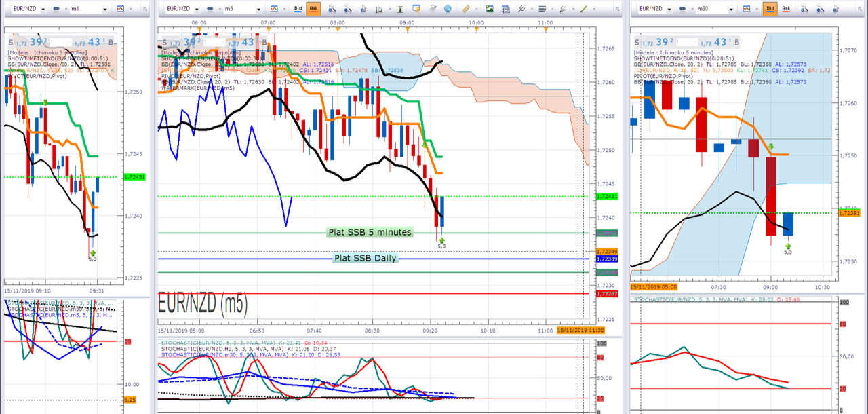Toggle Ask price display in the m30 chart
The height and width of the screenshot is (414, 868).
point(786,9)
